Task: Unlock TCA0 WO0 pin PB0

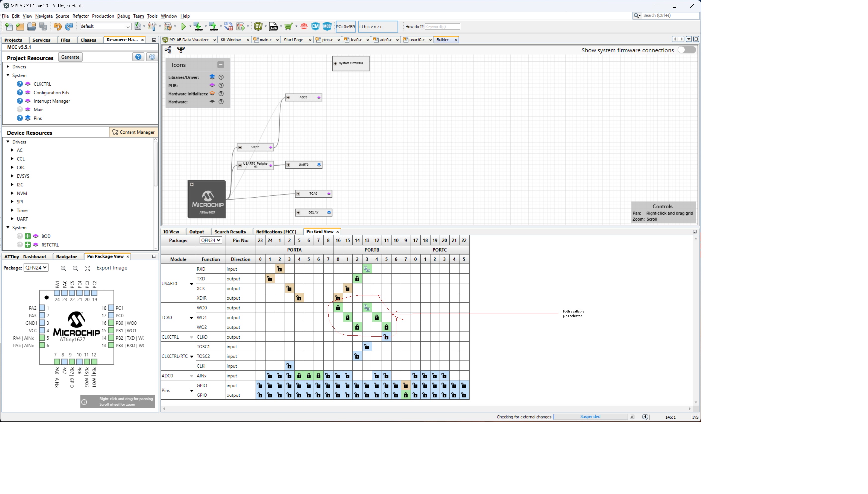Action: [x=338, y=308]
